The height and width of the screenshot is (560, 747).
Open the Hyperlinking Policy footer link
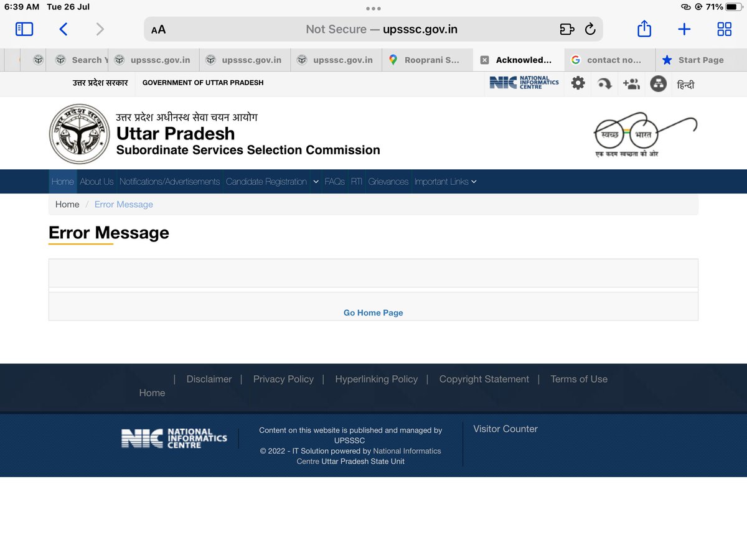pyautogui.click(x=377, y=379)
